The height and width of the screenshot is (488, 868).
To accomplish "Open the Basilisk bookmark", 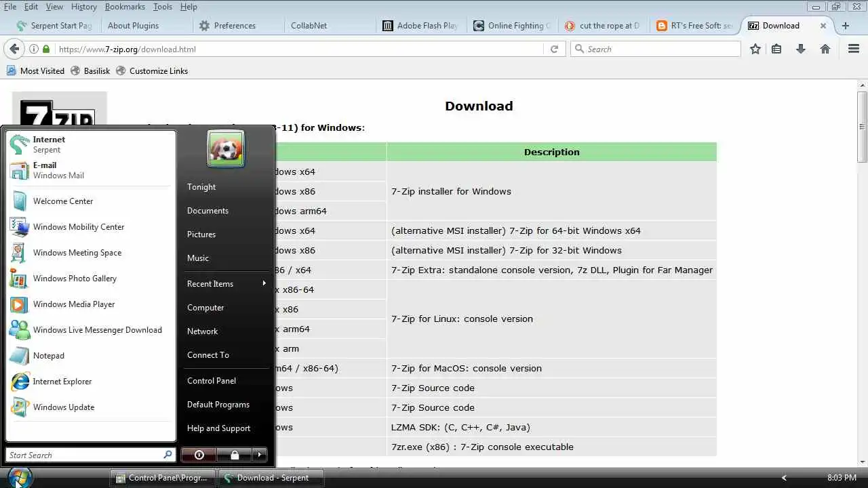I will [x=90, y=70].
